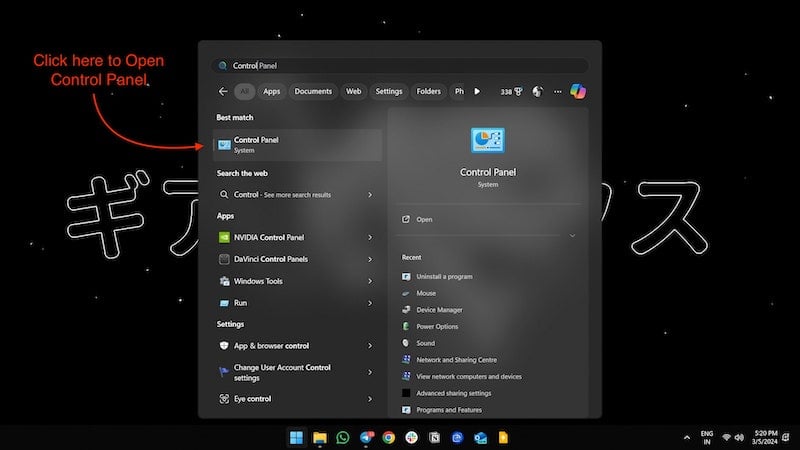Open recent item Device Manager

point(439,310)
